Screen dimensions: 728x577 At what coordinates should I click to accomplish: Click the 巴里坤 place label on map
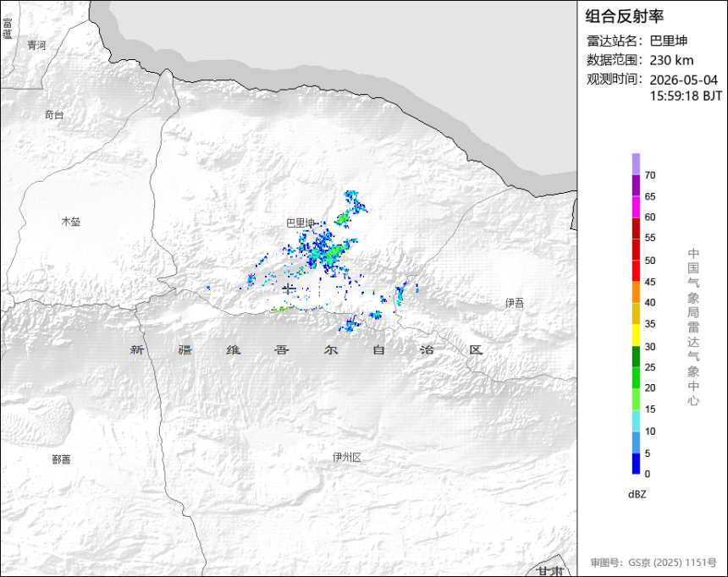pos(301,223)
